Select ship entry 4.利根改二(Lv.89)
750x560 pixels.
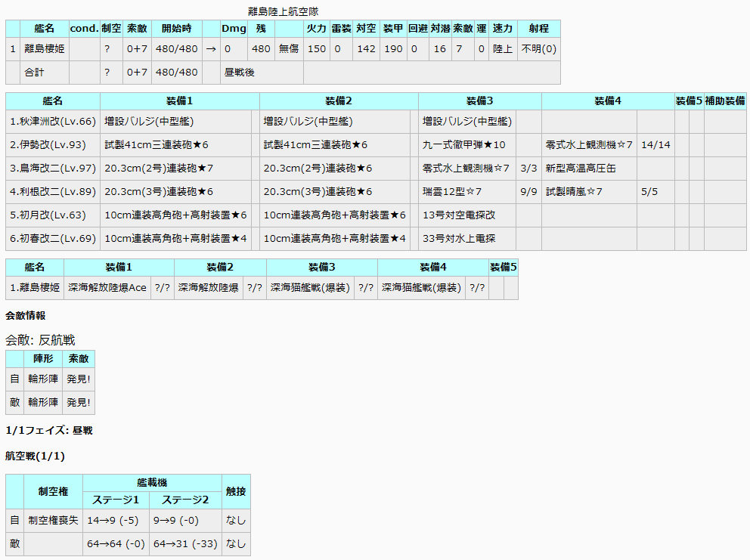pyautogui.click(x=53, y=191)
